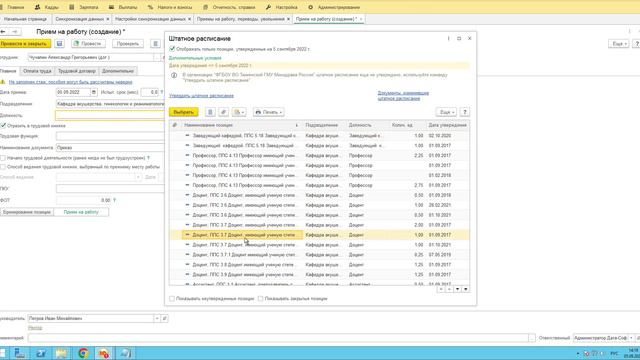Toggle 'Начало трудовой деятельности' checkbox
640x360 pixels.
[x=3, y=158]
